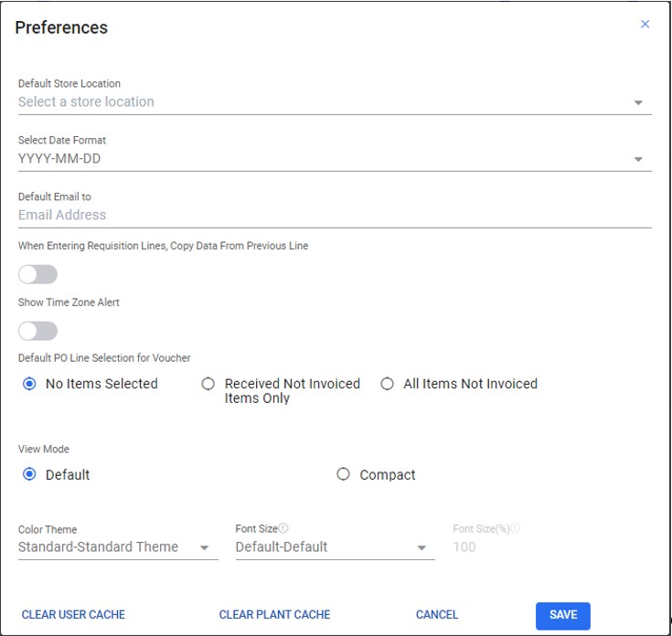Click the CANCEL button
This screenshot has width=672, height=636.
pyautogui.click(x=437, y=615)
